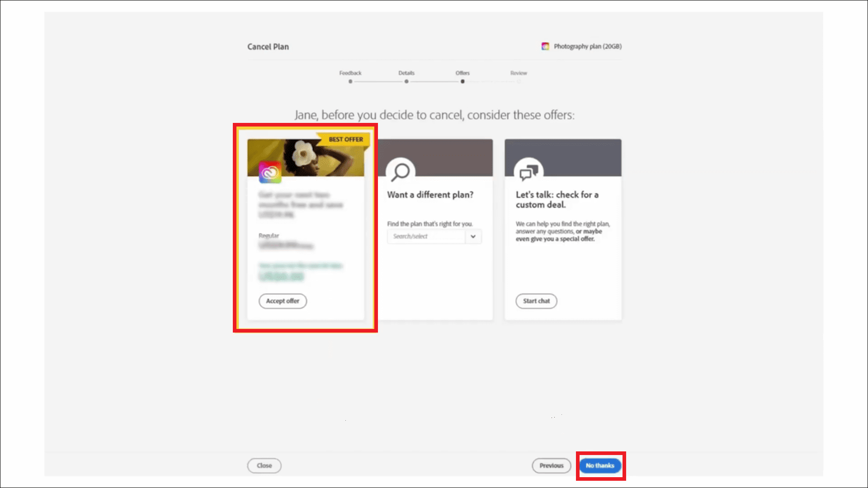Click the Photography plan (20GB) label
Viewport: 868px width, 488px height.
pyautogui.click(x=587, y=46)
